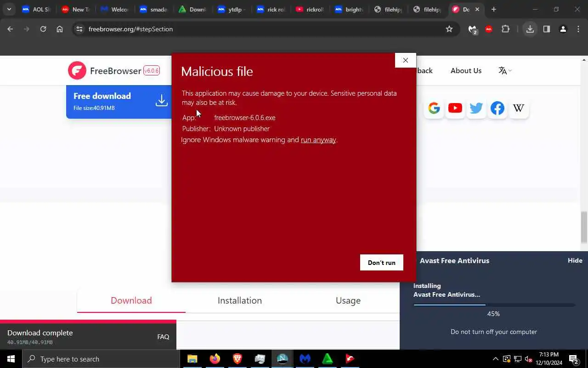Click the Don't run button
Viewport: 588px width, 368px height.
382,263
